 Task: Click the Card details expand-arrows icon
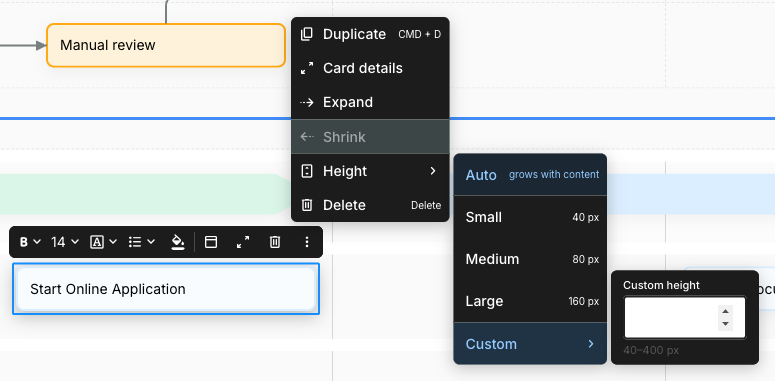coord(307,68)
